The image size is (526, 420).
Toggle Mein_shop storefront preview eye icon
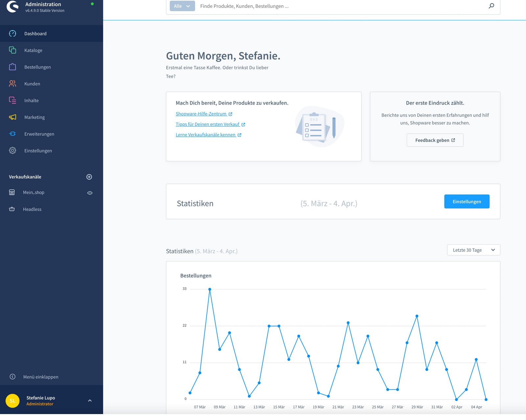pos(90,193)
